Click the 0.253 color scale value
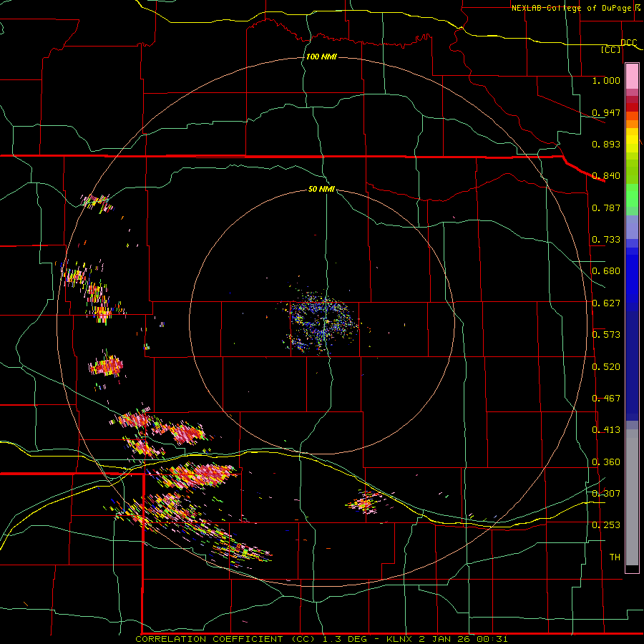 606,525
